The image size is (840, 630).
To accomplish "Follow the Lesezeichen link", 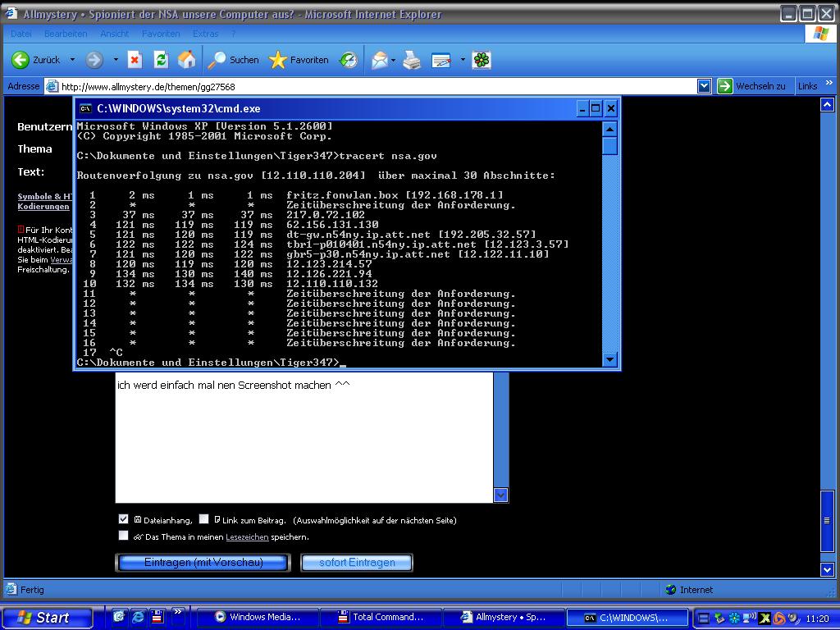I will pos(247,536).
